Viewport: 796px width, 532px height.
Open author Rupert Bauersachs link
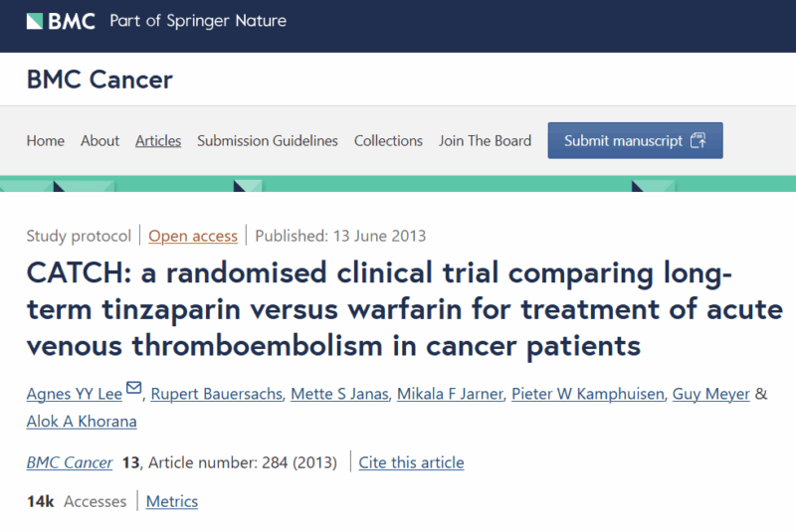[x=216, y=394]
